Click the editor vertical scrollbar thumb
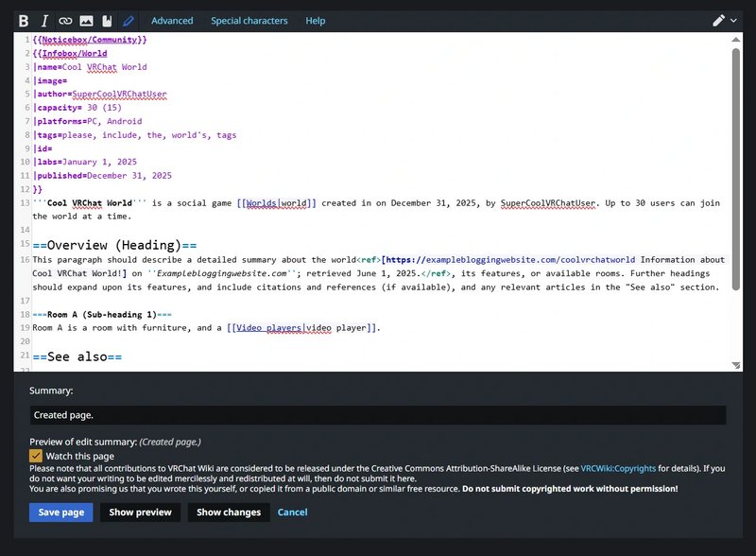The width and height of the screenshot is (756, 556). click(x=736, y=169)
